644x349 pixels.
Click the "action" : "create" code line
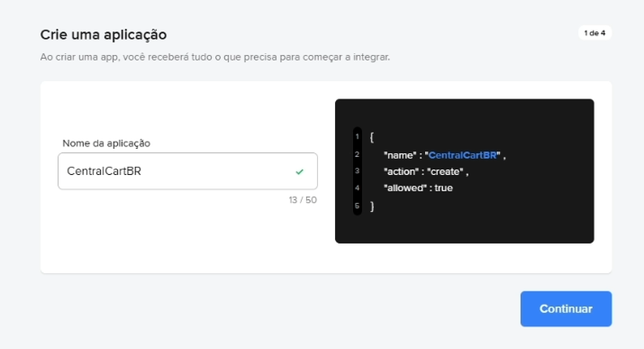click(x=426, y=171)
